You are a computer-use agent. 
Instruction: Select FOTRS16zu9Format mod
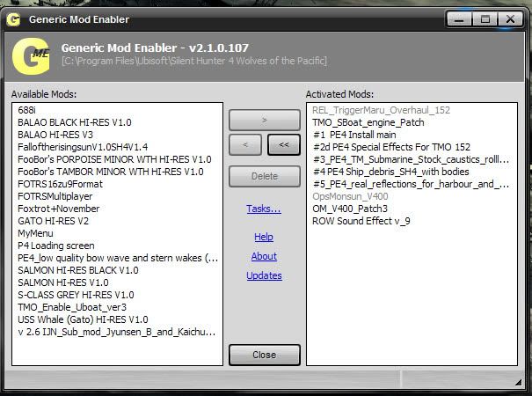click(60, 184)
